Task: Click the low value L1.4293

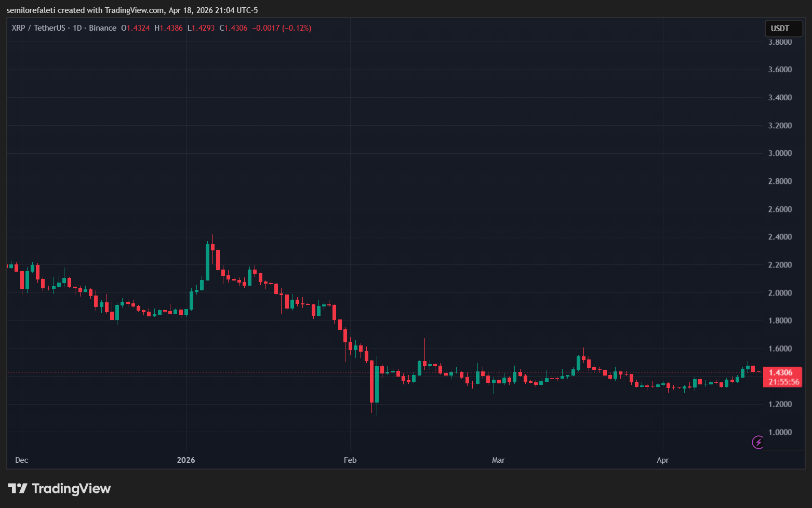Action: pyautogui.click(x=201, y=28)
